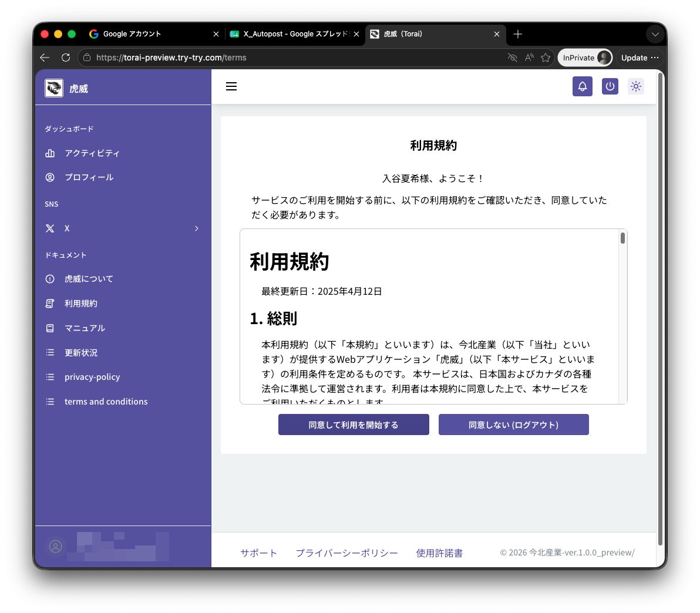
Task: Click the 利用規約 document icon
Action: pos(50,303)
